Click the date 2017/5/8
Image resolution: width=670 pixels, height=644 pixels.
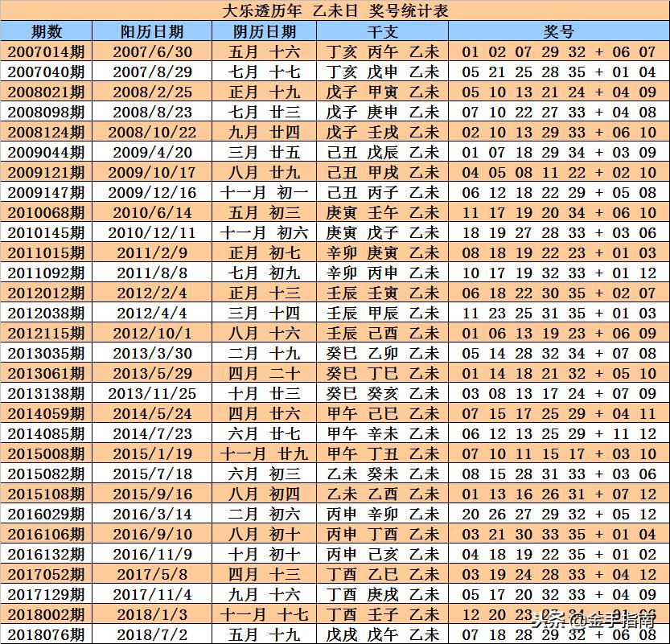pyautogui.click(x=152, y=574)
